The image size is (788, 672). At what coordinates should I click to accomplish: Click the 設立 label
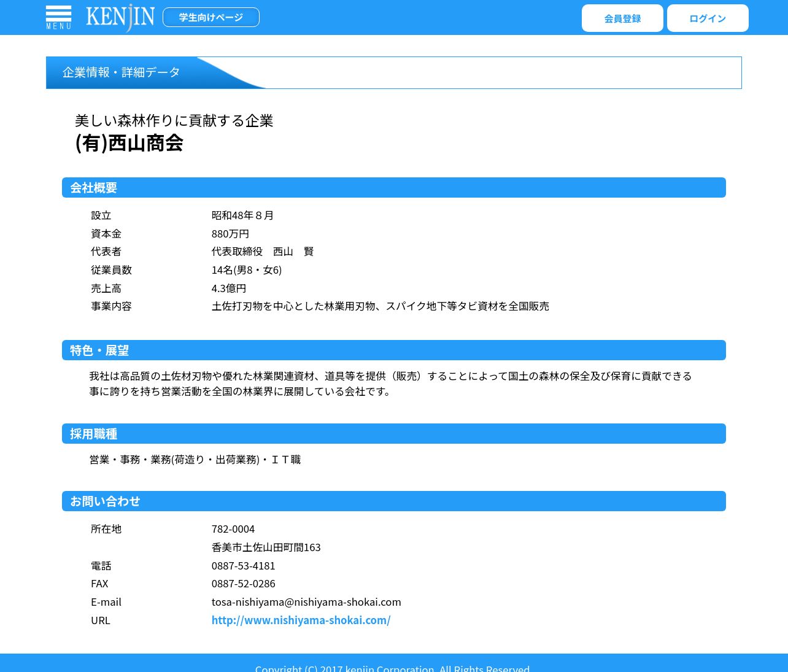pyautogui.click(x=101, y=215)
